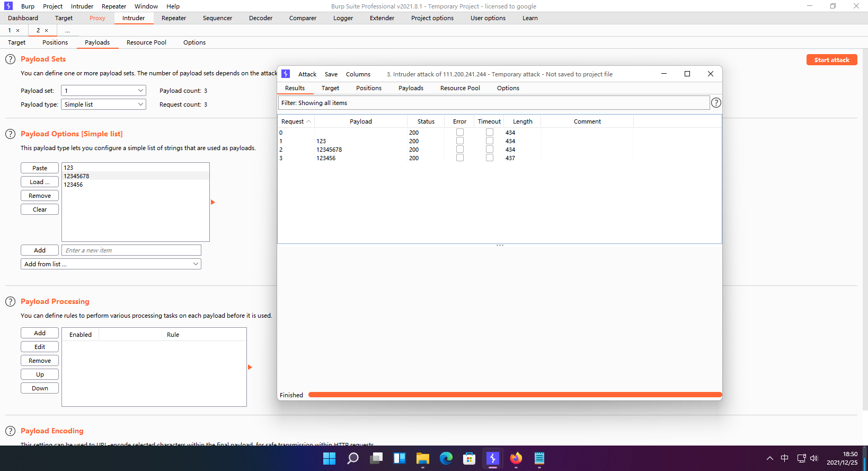Image resolution: width=868 pixels, height=471 pixels.
Task: Click Edit button in Payload Processing
Action: [40, 347]
